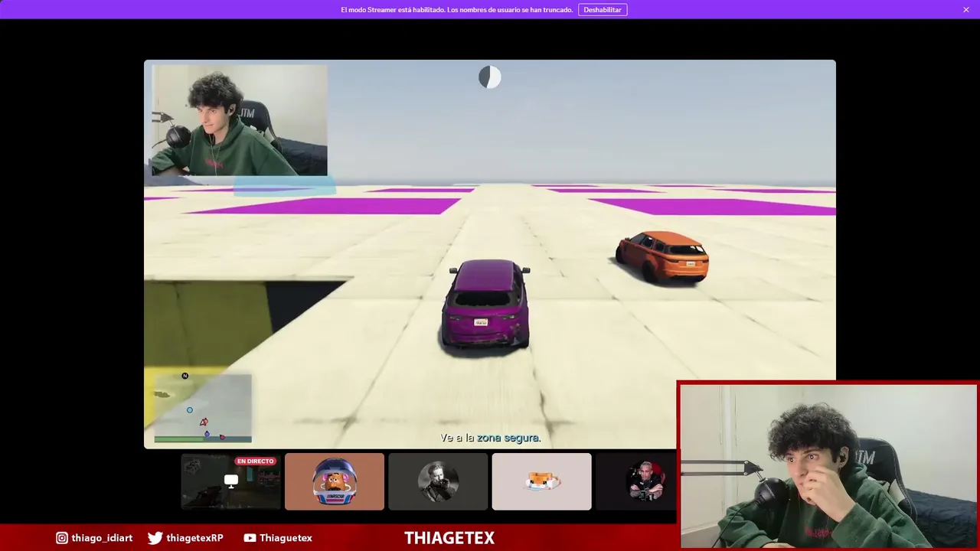Click the small webcam inset inside the stream

point(240,120)
